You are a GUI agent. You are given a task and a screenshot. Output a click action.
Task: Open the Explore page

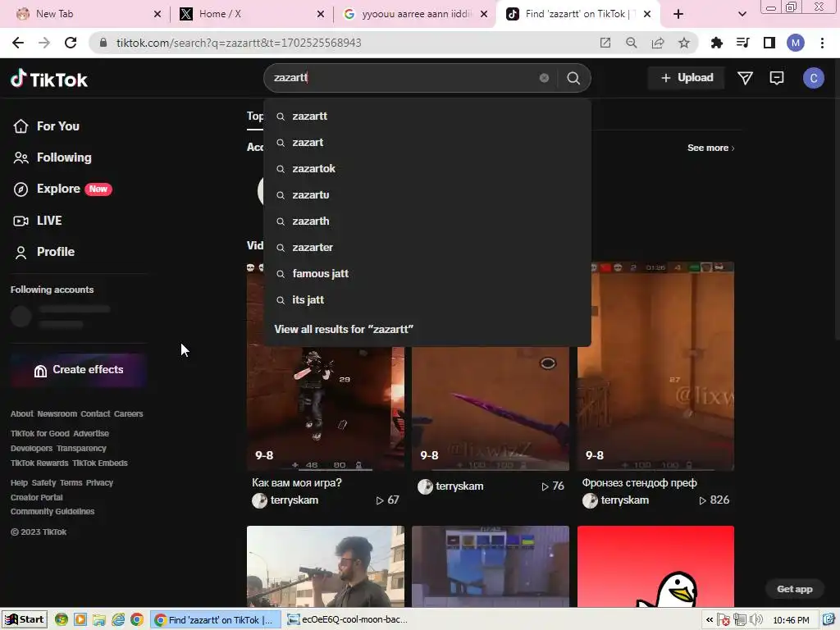[62, 189]
